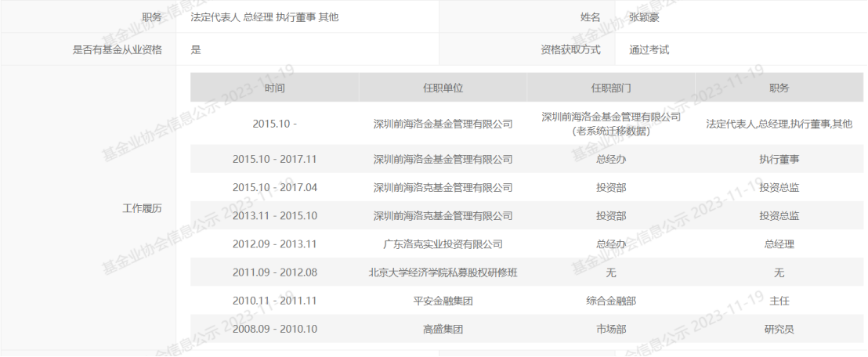This screenshot has height=357, width=868.
Task: Select the date 2013.11 - 2015.10
Action: [x=274, y=216]
